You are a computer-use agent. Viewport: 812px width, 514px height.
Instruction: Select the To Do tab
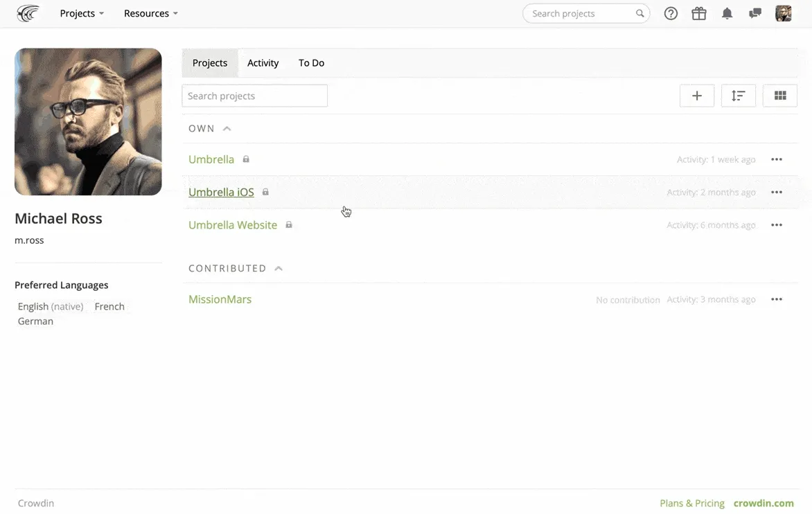[x=311, y=63]
